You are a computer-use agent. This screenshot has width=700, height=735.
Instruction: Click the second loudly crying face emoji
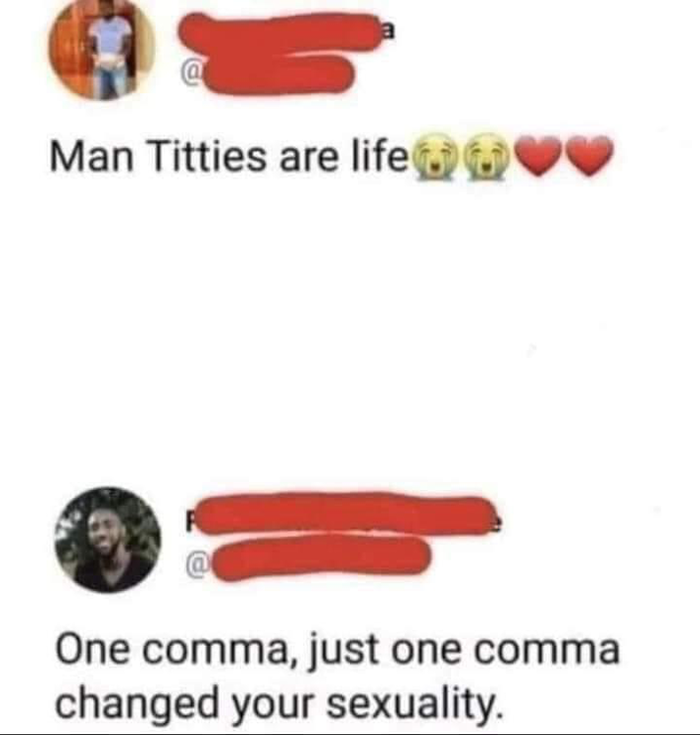tap(486, 157)
